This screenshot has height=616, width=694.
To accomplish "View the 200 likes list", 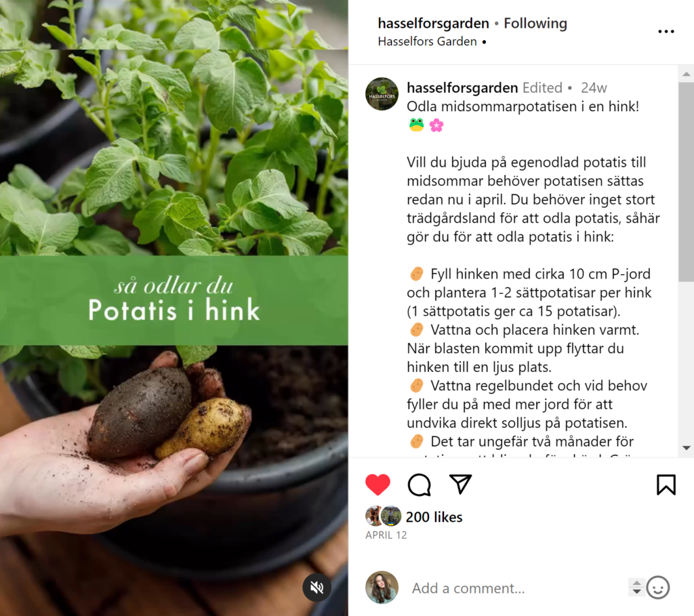I will tap(434, 517).
